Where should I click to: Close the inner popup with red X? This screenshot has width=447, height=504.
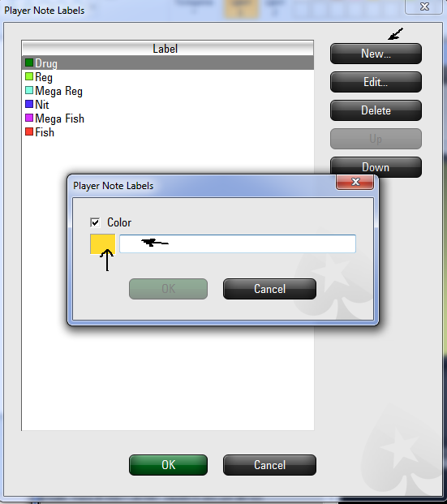point(355,182)
